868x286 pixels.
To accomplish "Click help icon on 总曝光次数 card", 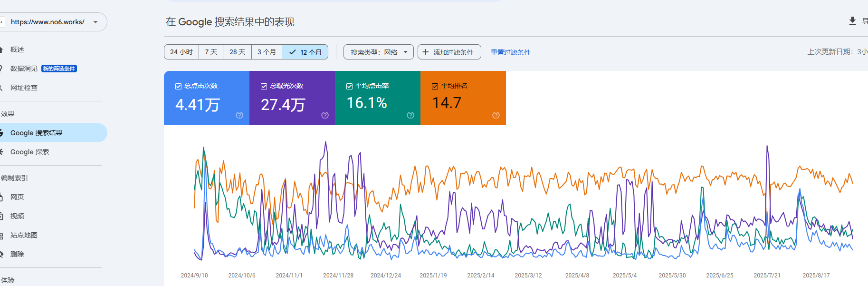I will click(x=325, y=115).
